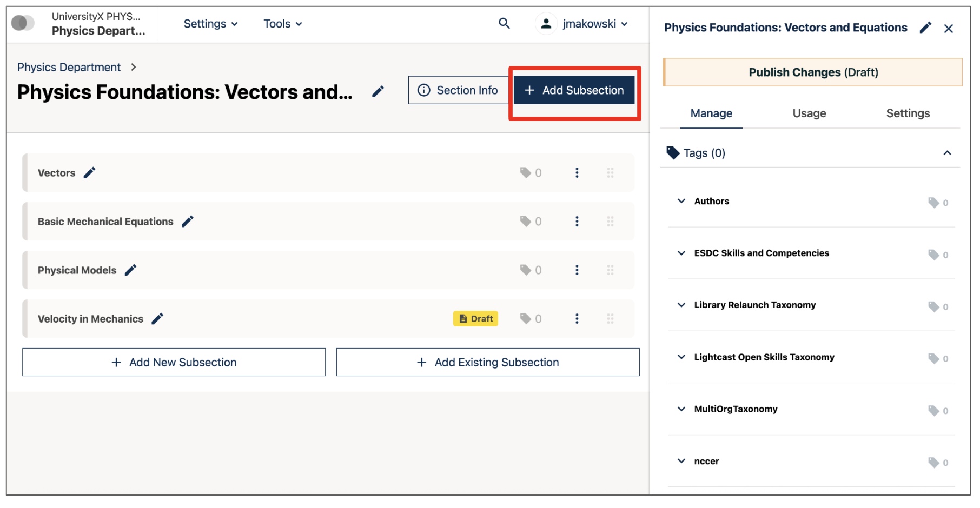This screenshot has height=508, width=980.
Task: Follow the Physics Department breadcrumb link
Action: 69,66
